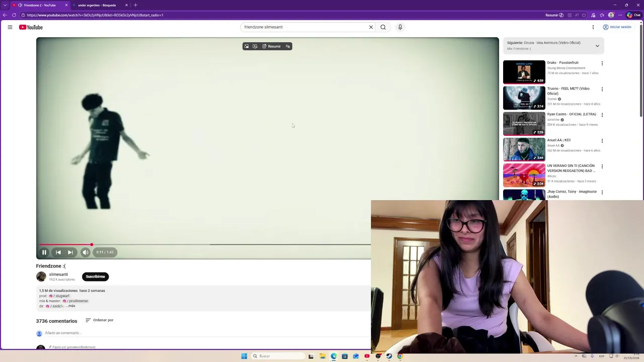The height and width of the screenshot is (362, 644).
Task: Open options menu for Ryan Castro video
Action: click(x=602, y=115)
